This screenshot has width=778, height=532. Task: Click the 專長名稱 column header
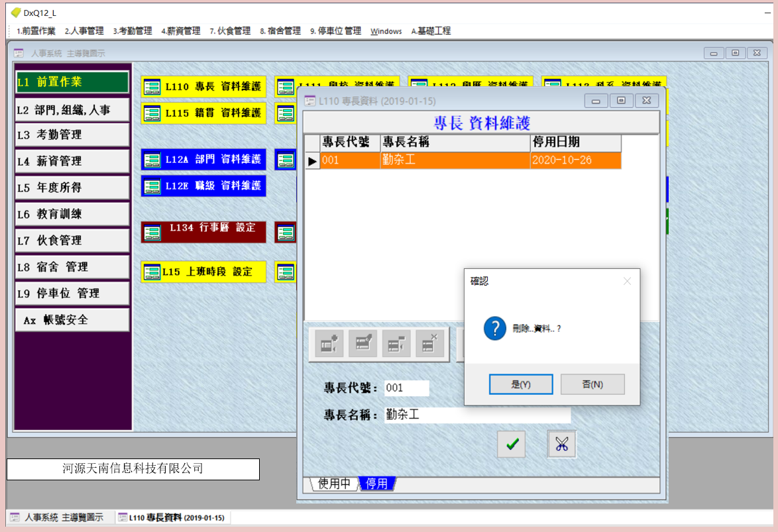(455, 142)
